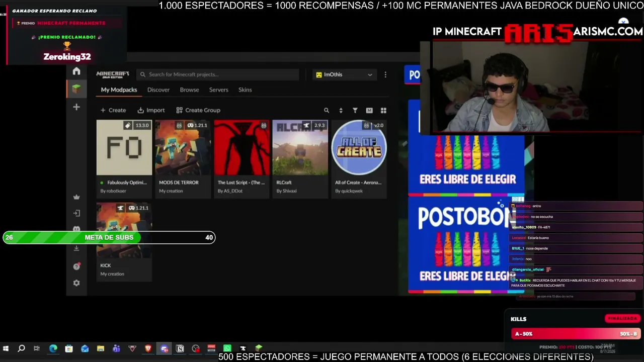Click chat username alexito_10809
Screen dimensions: 644x362
tap(524, 227)
